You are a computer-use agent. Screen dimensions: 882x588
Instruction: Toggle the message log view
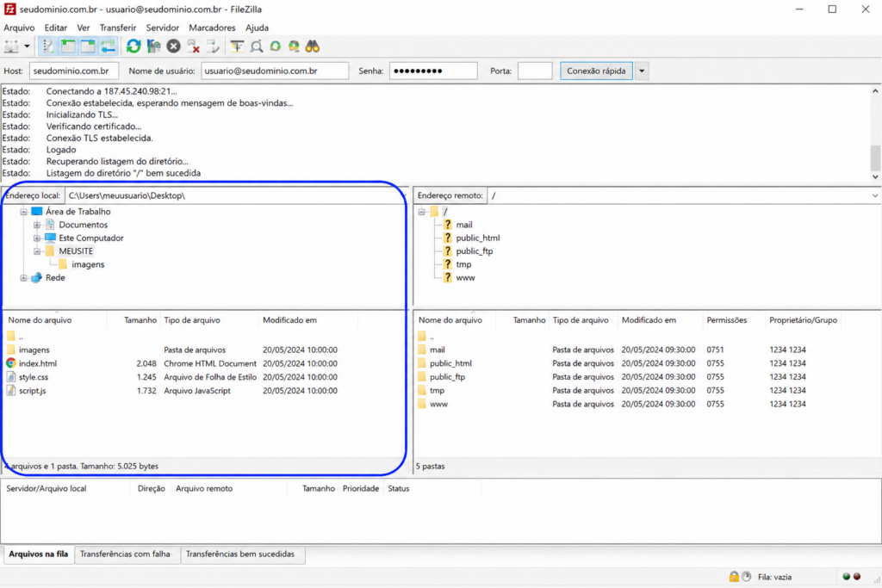coord(48,46)
